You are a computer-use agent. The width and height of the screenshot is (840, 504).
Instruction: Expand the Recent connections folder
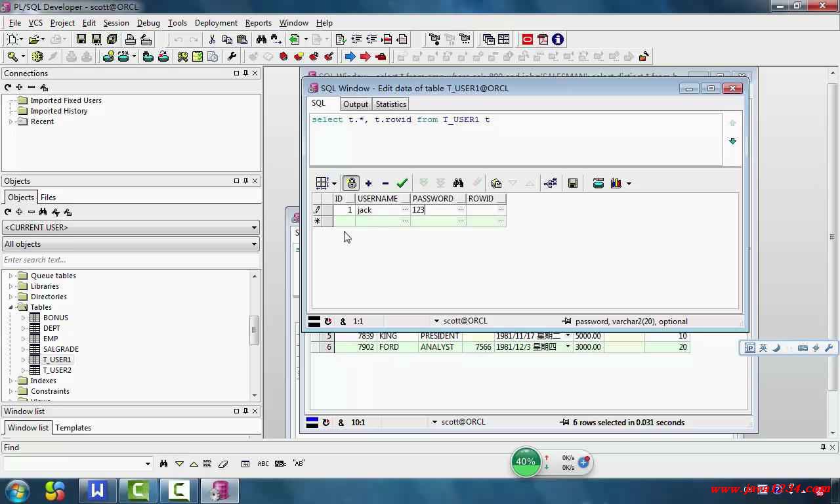tap(11, 121)
